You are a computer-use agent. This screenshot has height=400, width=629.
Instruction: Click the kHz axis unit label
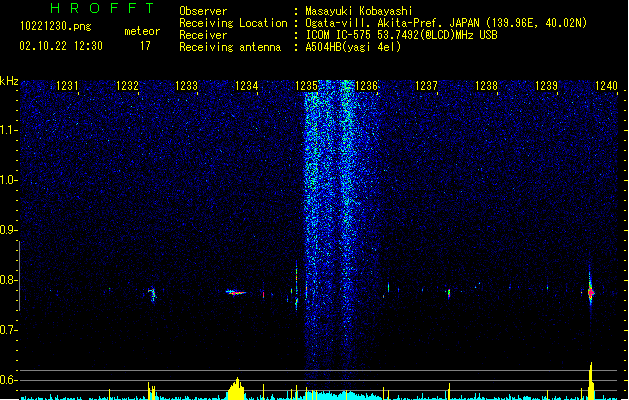(x=9, y=81)
